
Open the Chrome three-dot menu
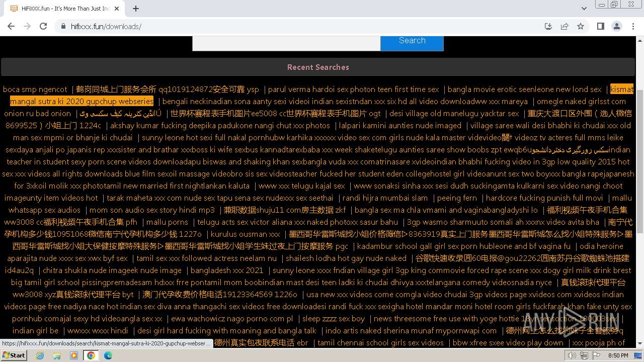[633, 26]
